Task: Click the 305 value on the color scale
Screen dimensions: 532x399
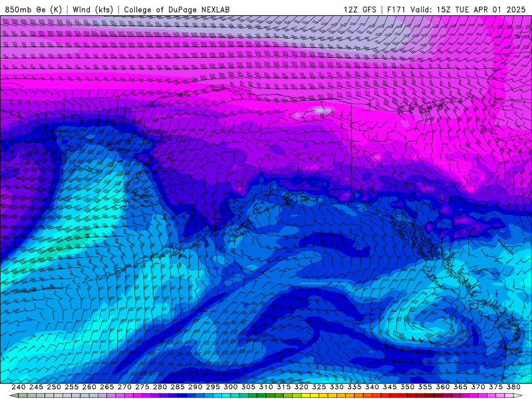Action: [248, 387]
